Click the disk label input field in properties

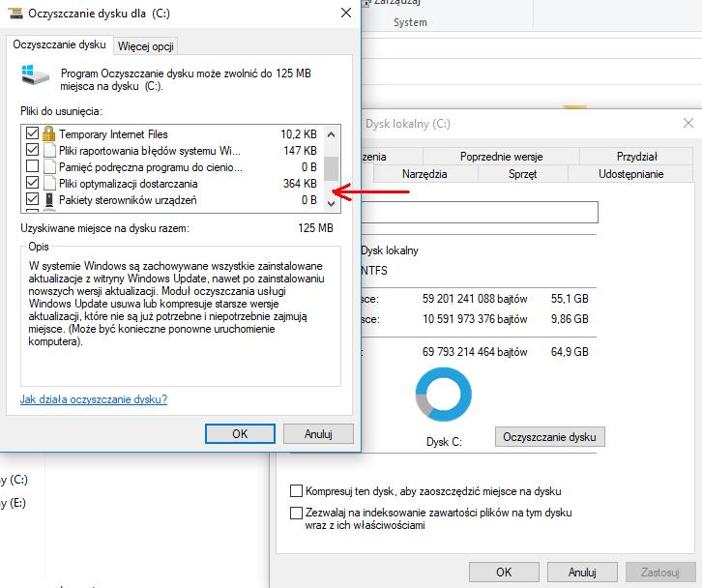[x=479, y=212]
